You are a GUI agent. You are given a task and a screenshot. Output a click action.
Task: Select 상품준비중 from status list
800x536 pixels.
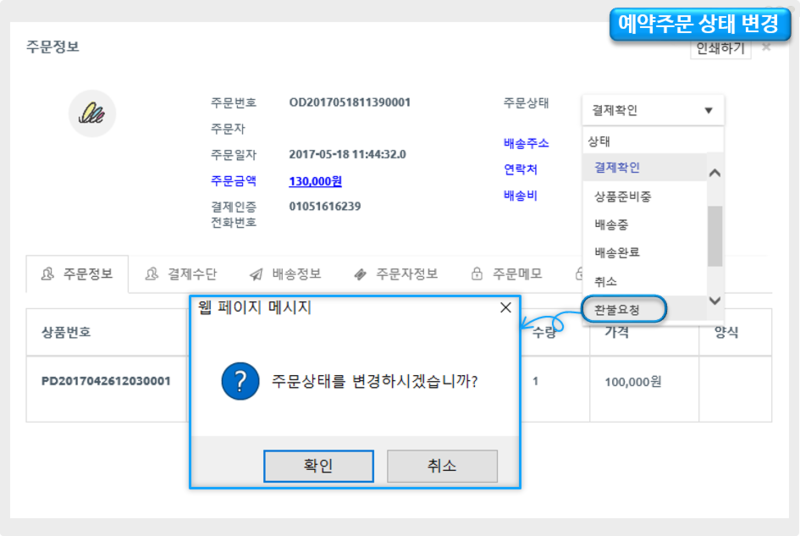coord(622,196)
